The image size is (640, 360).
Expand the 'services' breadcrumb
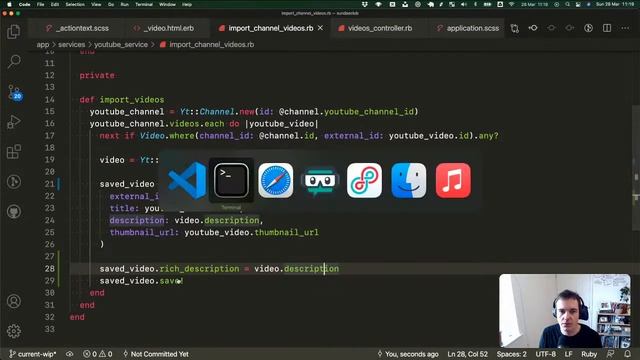(x=71, y=44)
